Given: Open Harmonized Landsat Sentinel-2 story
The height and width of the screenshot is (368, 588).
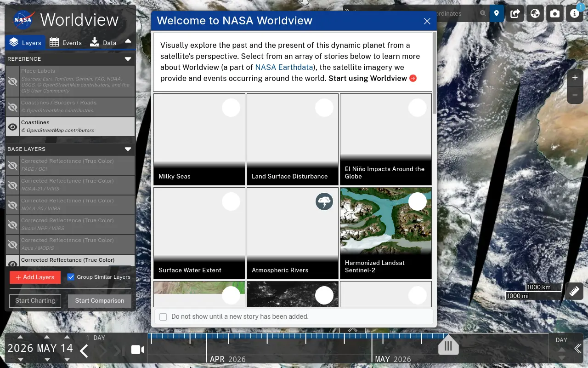Looking at the screenshot, I should click(x=386, y=233).
